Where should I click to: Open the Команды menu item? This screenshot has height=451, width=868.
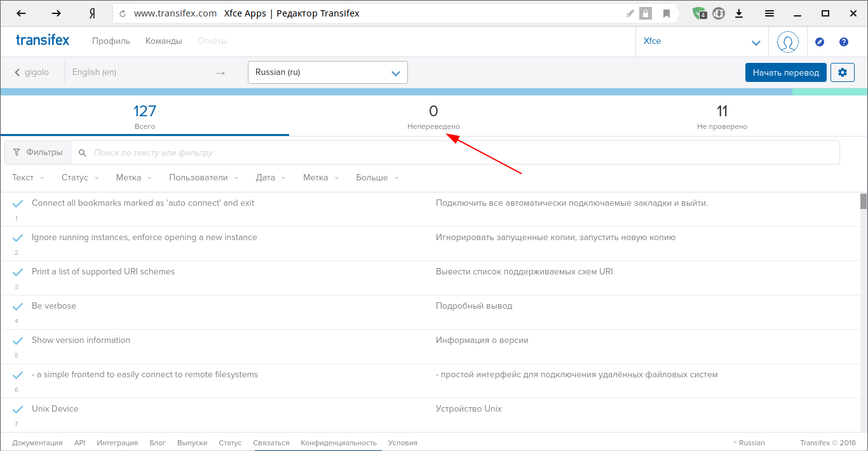pos(163,41)
